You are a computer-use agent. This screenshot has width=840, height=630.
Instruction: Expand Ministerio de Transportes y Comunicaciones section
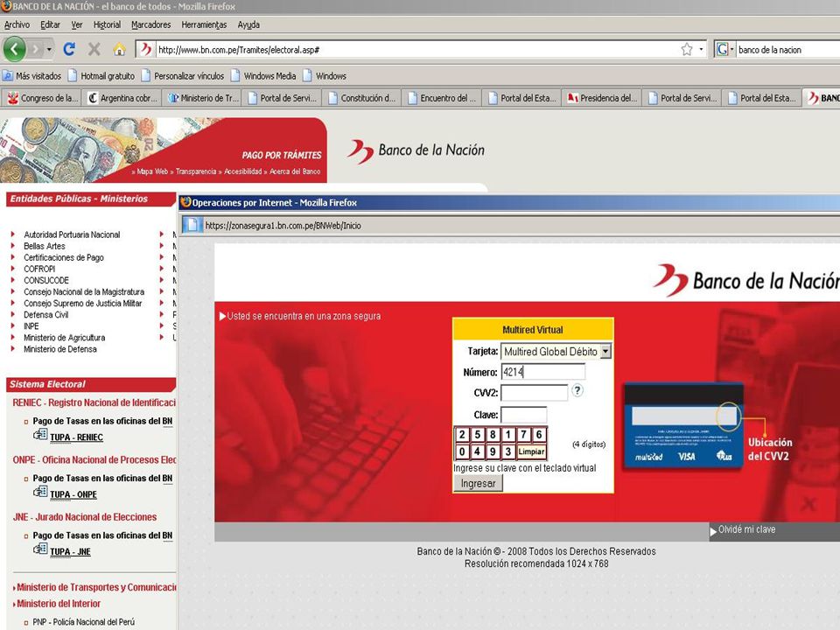click(x=96, y=587)
